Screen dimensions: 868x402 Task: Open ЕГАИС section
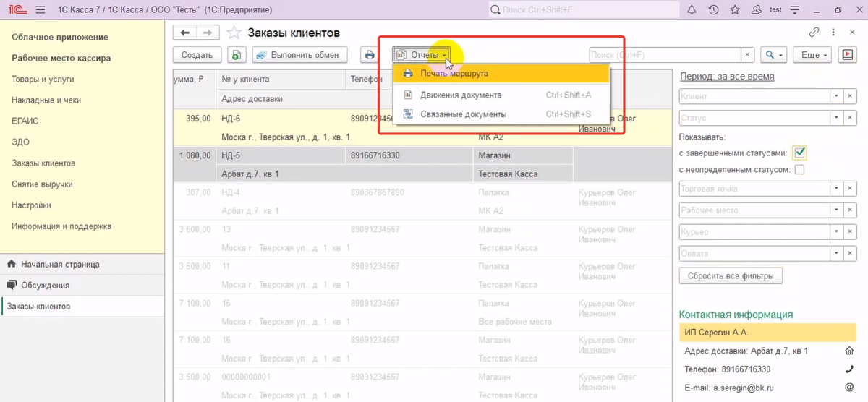[x=25, y=121]
